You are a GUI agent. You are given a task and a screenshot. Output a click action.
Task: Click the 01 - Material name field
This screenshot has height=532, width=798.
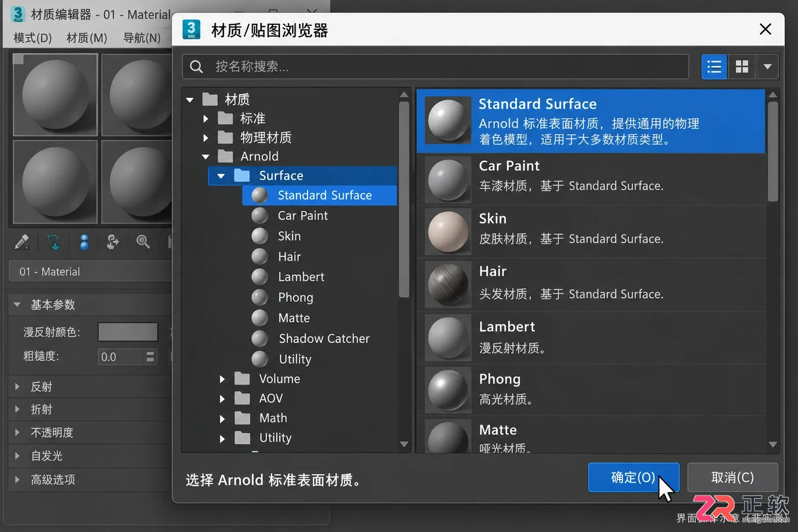point(91,272)
